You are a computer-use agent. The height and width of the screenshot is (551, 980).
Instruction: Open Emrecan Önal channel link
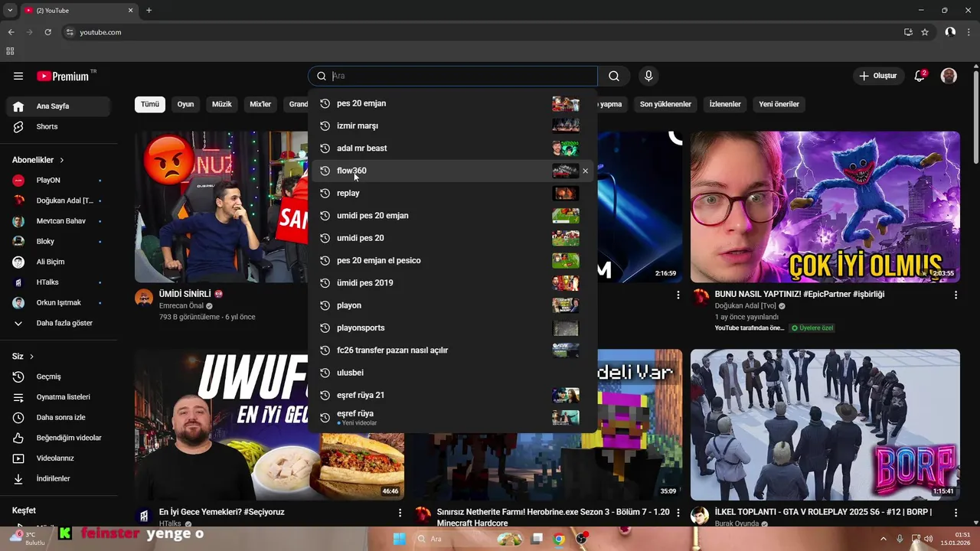tap(181, 305)
